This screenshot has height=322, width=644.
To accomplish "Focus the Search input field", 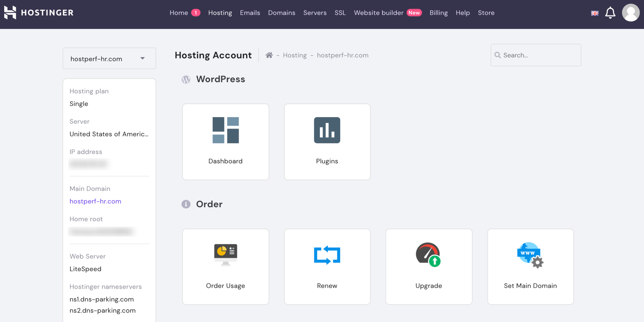I will click(536, 55).
